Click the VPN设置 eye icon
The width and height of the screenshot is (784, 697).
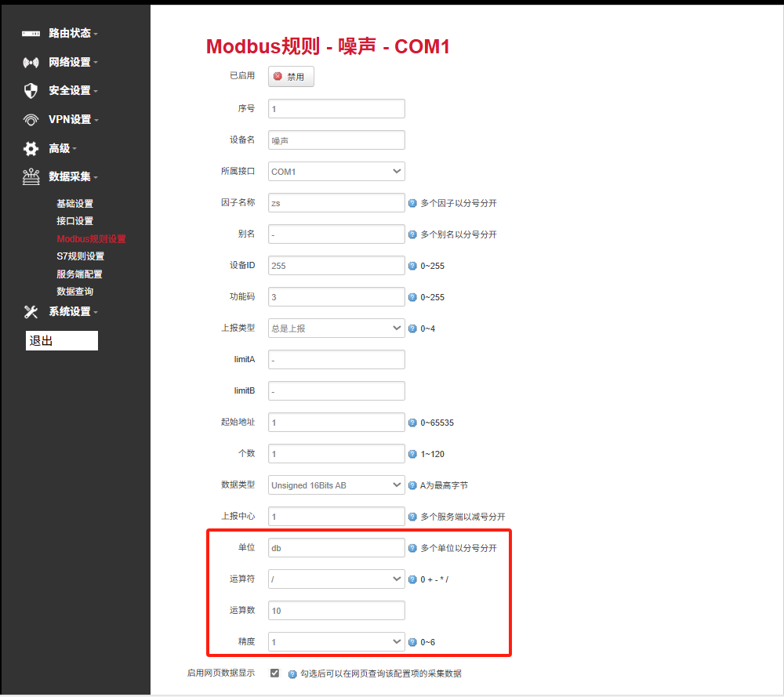tap(28, 119)
